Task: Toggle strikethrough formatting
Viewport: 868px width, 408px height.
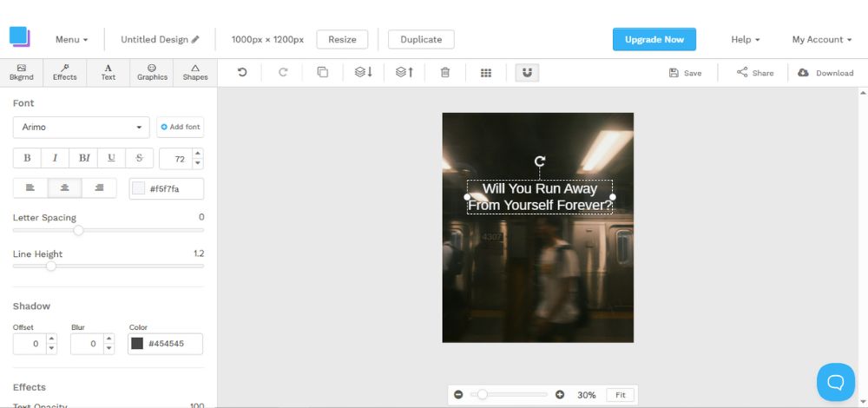Action: 140,158
